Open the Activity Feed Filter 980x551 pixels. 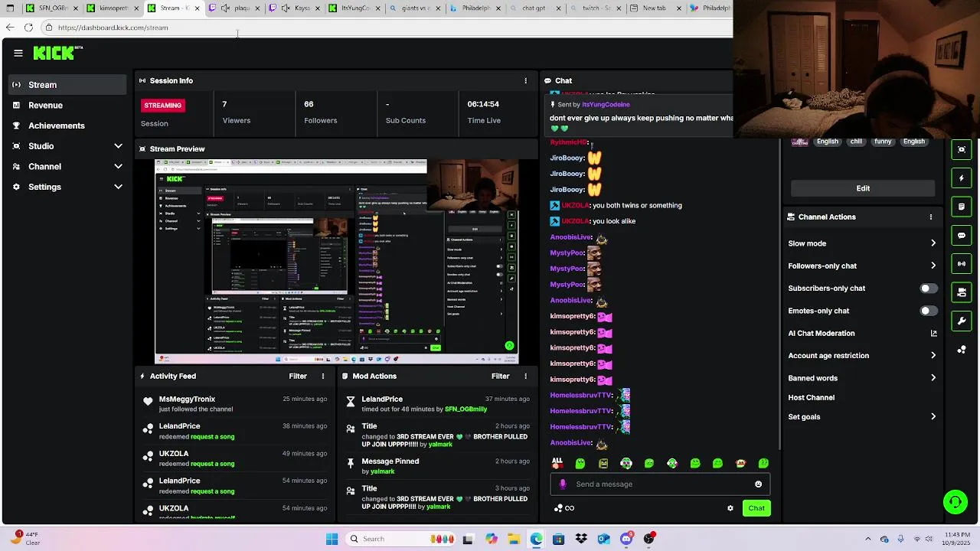tap(298, 376)
